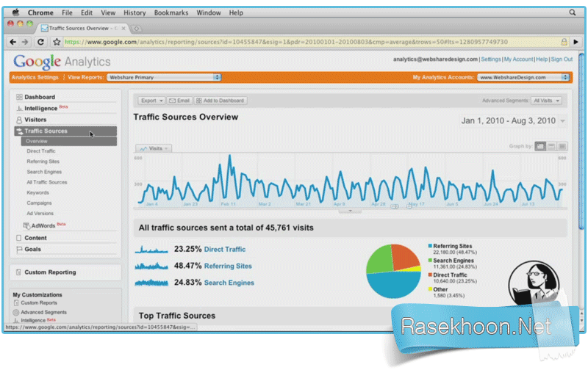The height and width of the screenshot is (370, 588).
Task: Select All Traffic Sources in sidebar
Action: 47,182
